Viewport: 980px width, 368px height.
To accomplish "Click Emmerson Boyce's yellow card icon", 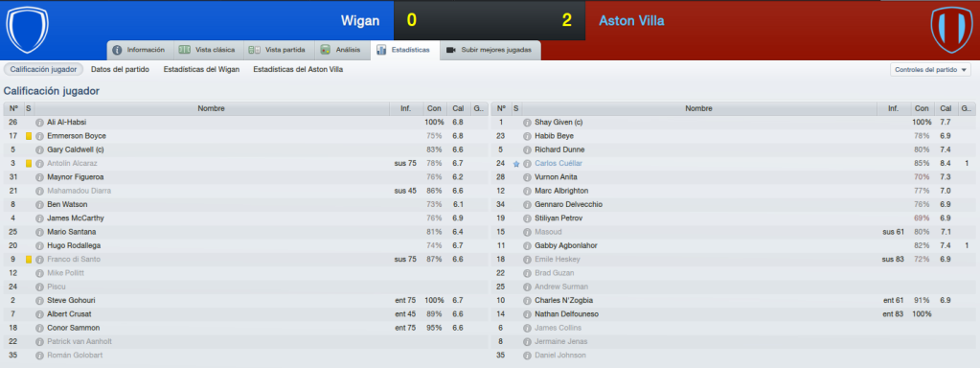I will (x=29, y=136).
